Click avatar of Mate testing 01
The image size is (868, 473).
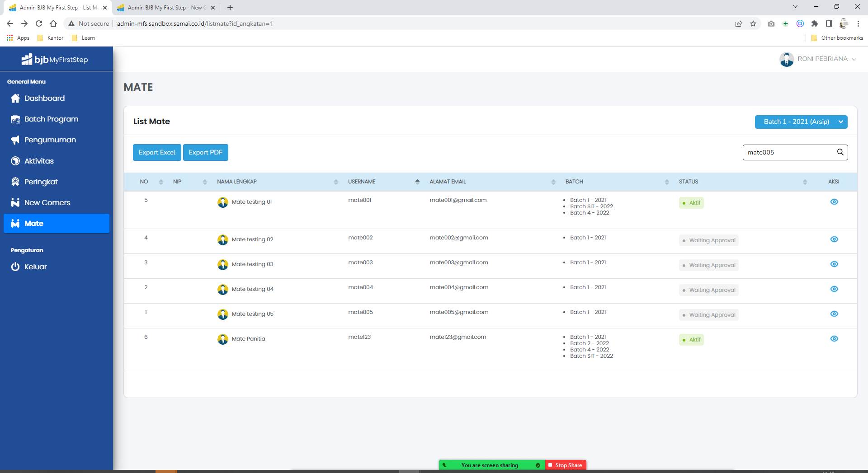coord(223,202)
